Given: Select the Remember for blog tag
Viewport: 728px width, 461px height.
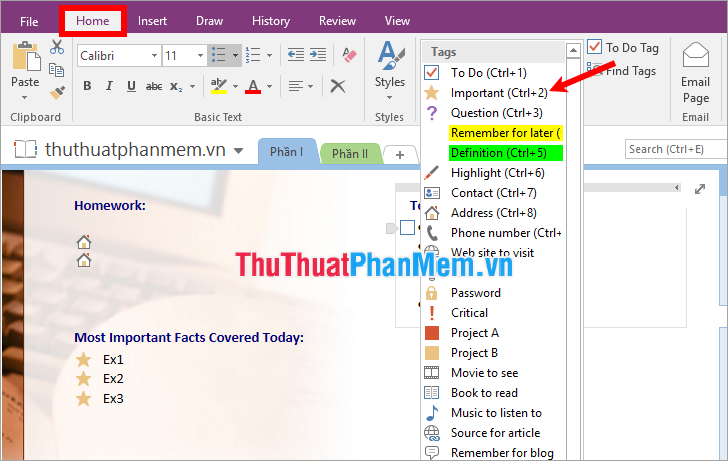Looking at the screenshot, I should click(x=494, y=452).
